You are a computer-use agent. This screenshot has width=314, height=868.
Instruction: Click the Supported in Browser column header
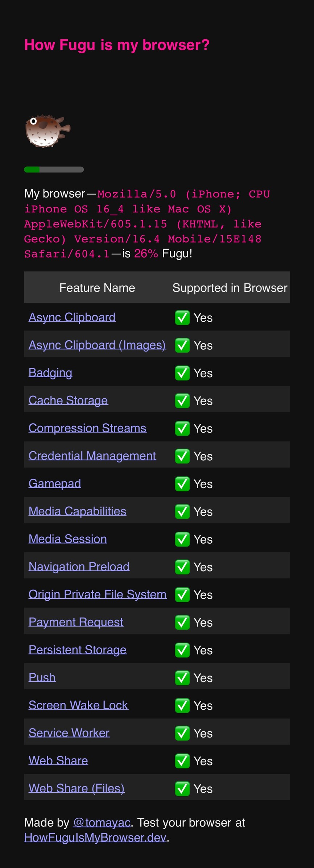click(230, 288)
